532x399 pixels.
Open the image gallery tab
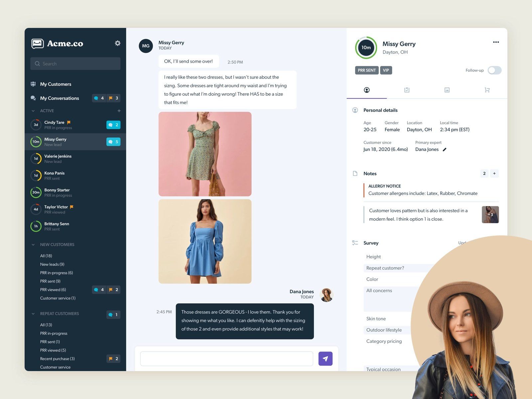click(x=447, y=90)
